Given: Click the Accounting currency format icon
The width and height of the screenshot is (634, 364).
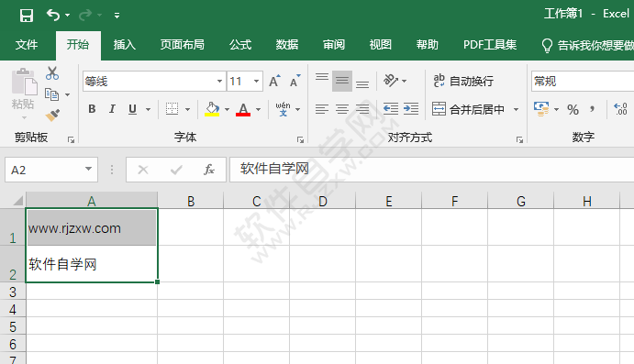Looking at the screenshot, I should click(541, 109).
